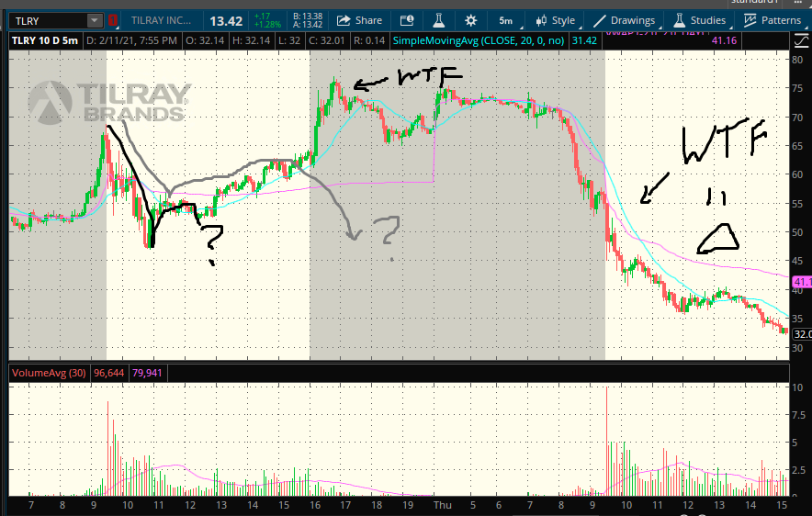Open the Drawings menu
Screen dimensions: 812x516
click(624, 21)
